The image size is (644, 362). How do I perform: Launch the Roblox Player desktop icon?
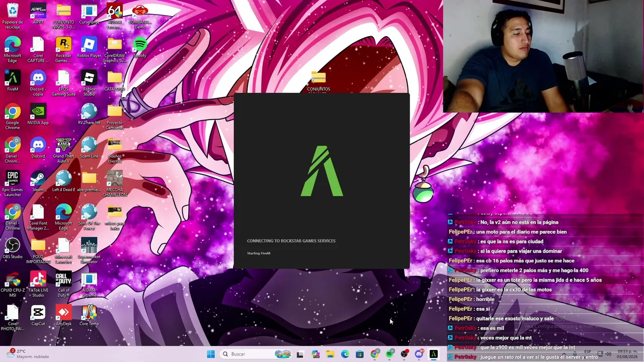(x=89, y=48)
